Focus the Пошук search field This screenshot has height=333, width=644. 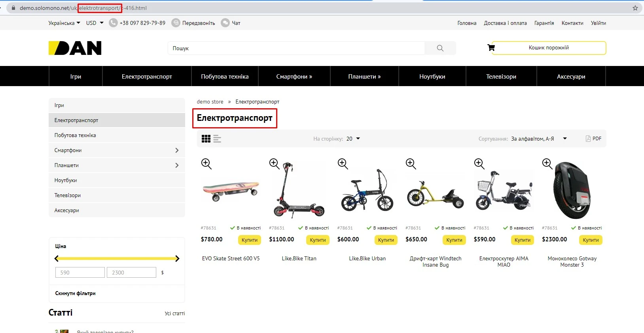click(296, 48)
